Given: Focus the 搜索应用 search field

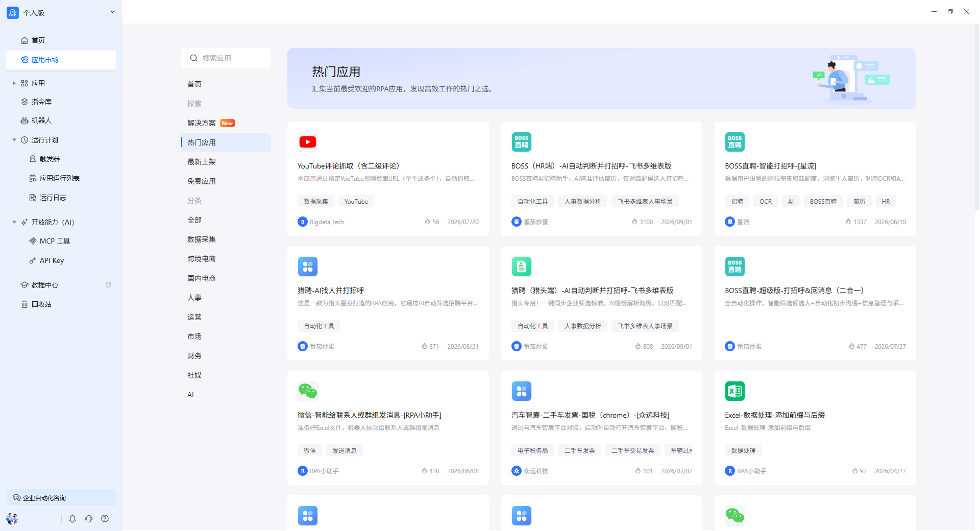Looking at the screenshot, I should click(x=226, y=58).
